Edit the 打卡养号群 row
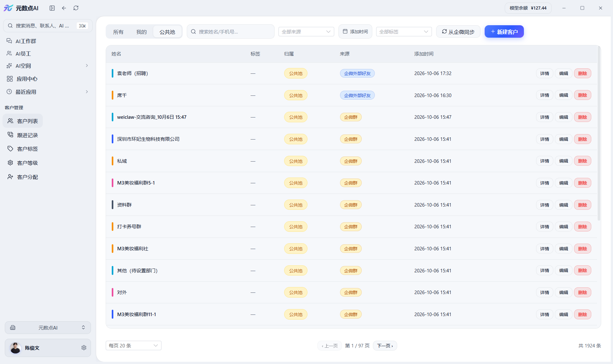Image resolution: width=613 pixels, height=364 pixels. pos(564,227)
